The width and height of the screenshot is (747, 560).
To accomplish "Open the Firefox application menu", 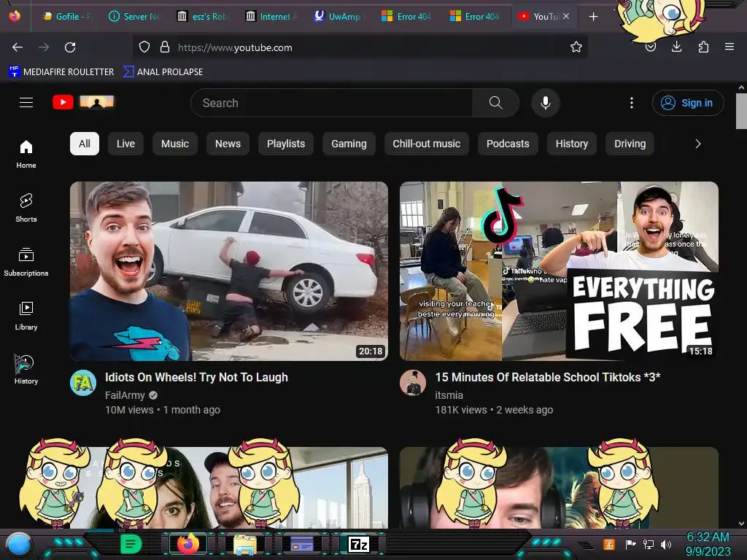I will click(x=729, y=47).
